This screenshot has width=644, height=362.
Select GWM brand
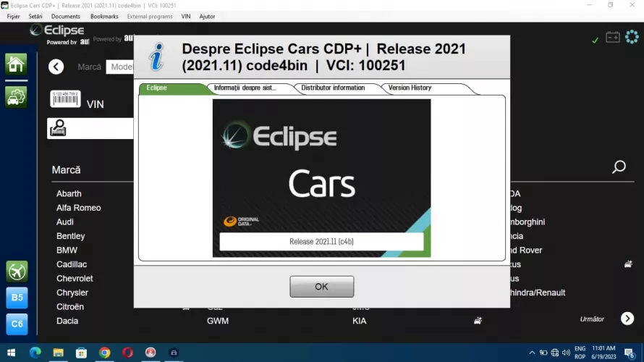tap(218, 321)
